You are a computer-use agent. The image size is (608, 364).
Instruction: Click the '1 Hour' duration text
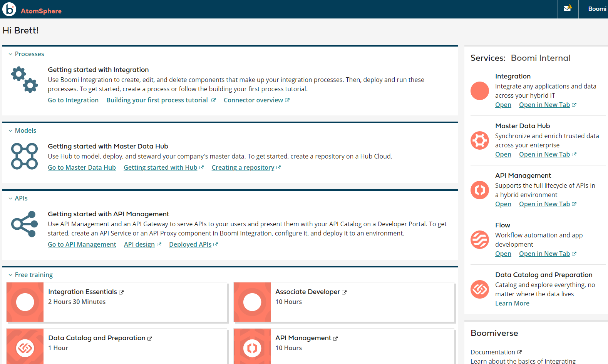pos(58,348)
